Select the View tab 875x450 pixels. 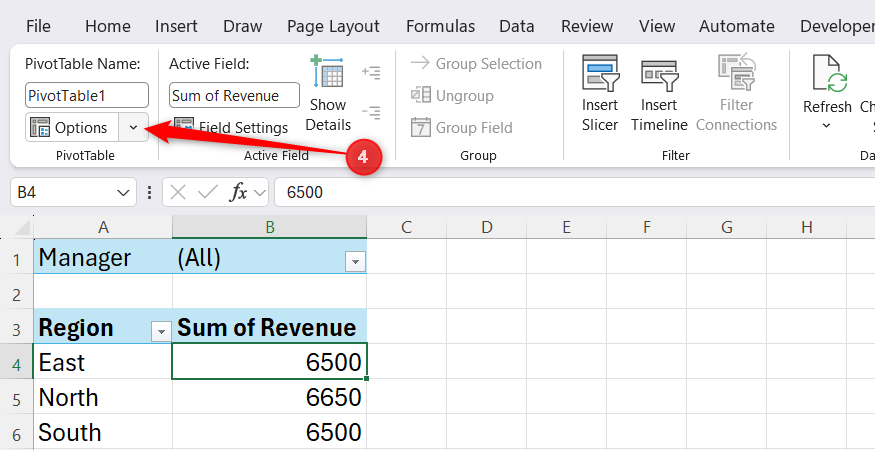[x=656, y=26]
